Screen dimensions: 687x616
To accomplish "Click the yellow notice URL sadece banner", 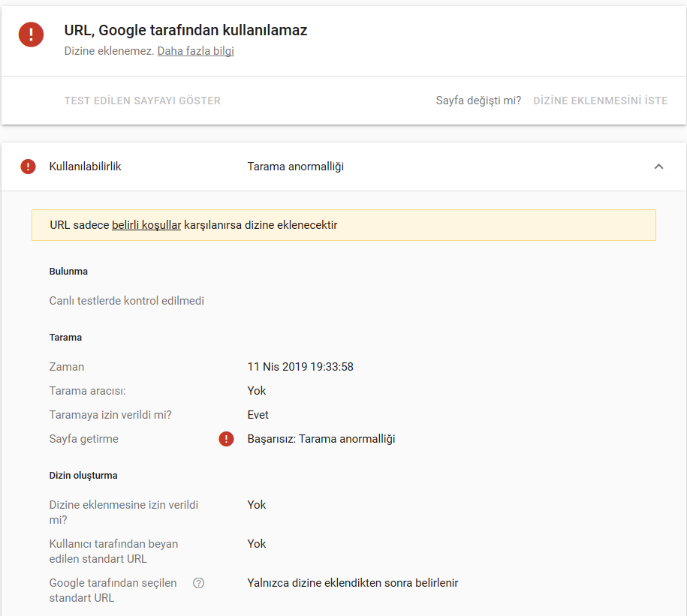I will point(344,225).
